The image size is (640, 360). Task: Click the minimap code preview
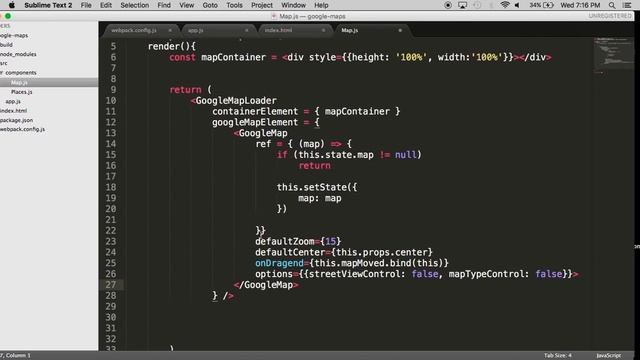613,55
